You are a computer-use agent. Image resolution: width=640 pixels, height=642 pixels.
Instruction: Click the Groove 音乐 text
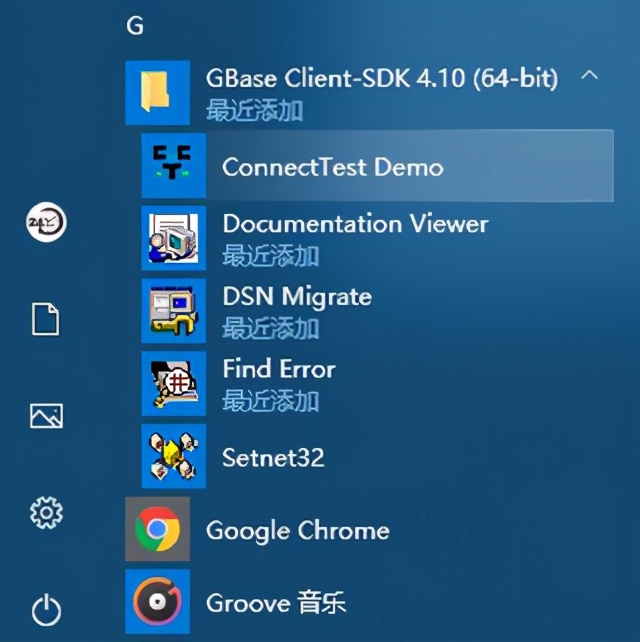pyautogui.click(x=276, y=603)
